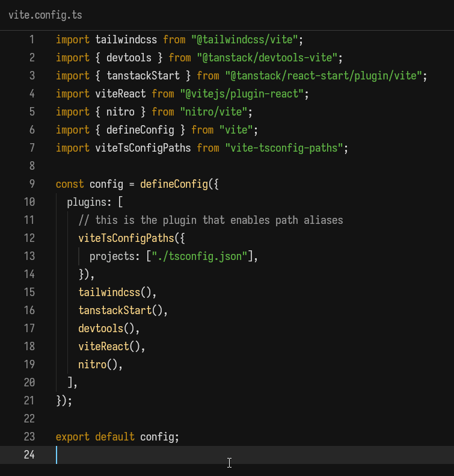Click the default keyword on line 23
This screenshot has height=476, width=454.
pyautogui.click(x=115, y=436)
